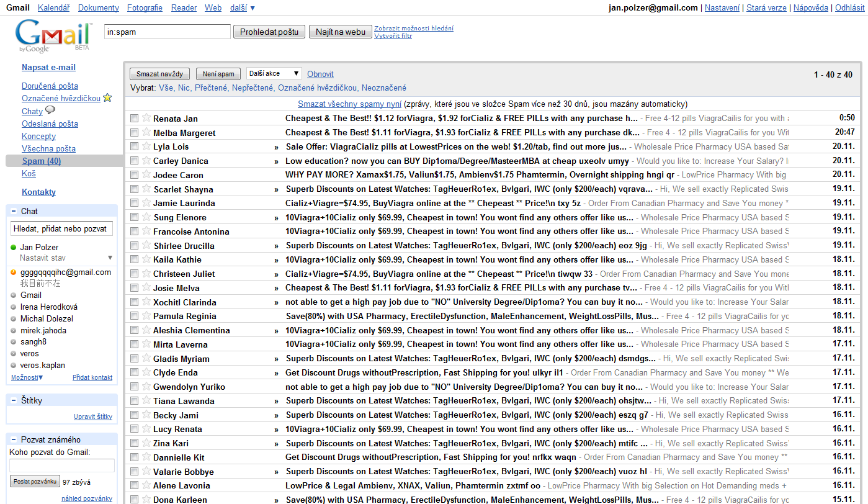This screenshot has height=504, width=868.
Task: Click the in:spam search field
Action: (x=167, y=32)
